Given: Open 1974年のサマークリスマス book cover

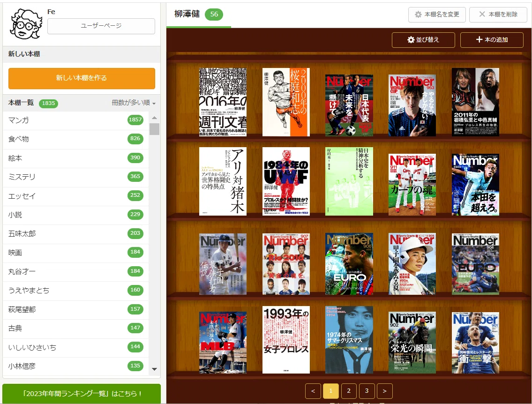Looking at the screenshot, I should (x=349, y=340).
